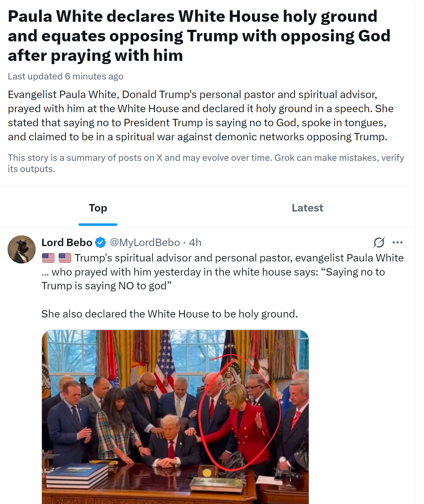Screen dimensions: 424x504
Task: Open Lord Bebo's profile picture avatar
Action: 21,250
